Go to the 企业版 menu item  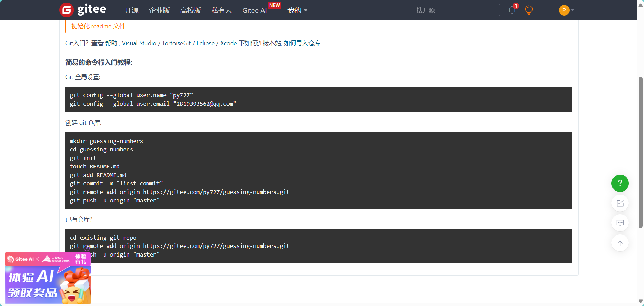tap(159, 10)
